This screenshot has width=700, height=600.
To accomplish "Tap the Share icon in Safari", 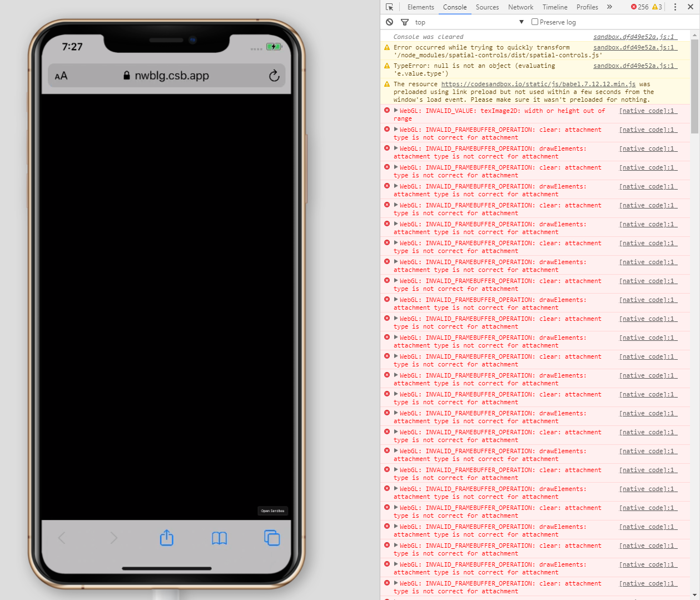I will 166,537.
